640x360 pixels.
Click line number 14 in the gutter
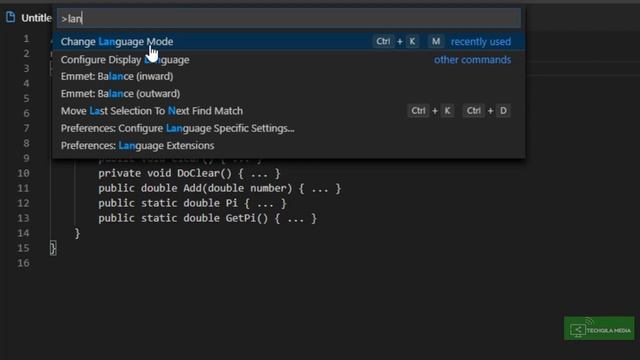coord(23,233)
